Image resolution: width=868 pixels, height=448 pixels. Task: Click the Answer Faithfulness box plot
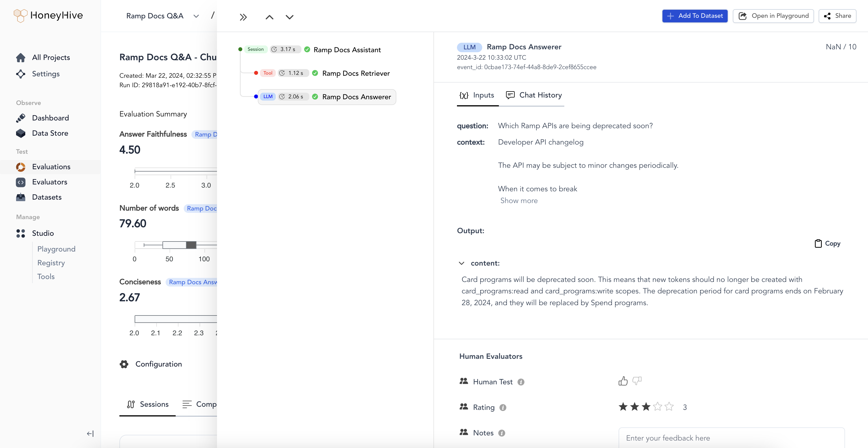[176, 171]
